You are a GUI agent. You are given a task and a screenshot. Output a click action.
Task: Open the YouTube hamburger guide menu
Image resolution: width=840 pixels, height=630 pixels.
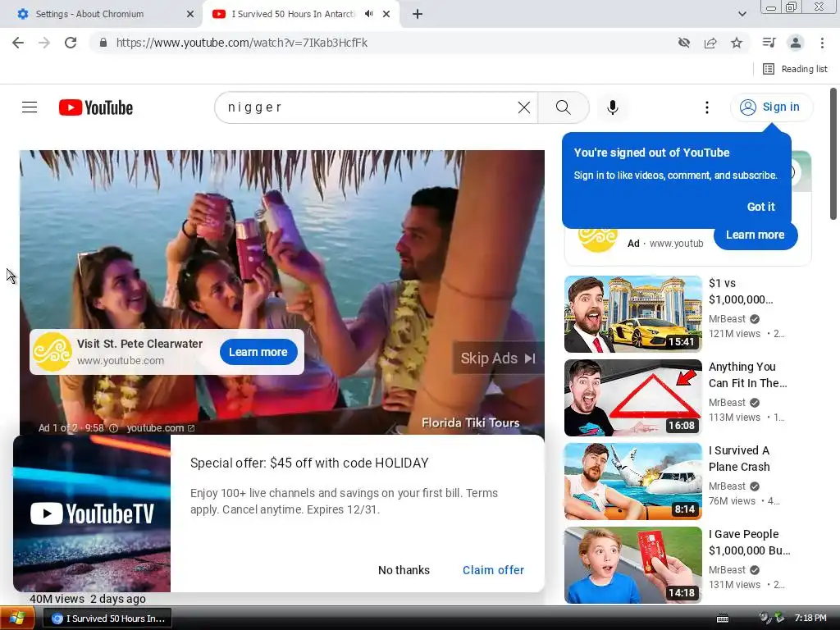point(30,107)
